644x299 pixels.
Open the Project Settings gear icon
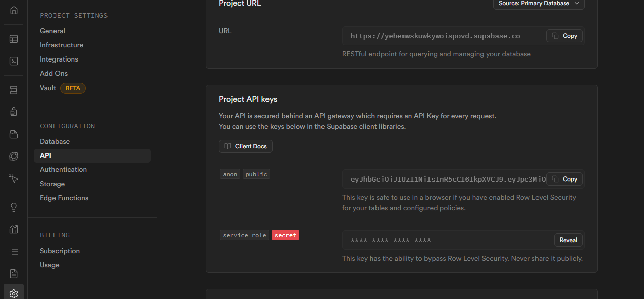coord(14,294)
